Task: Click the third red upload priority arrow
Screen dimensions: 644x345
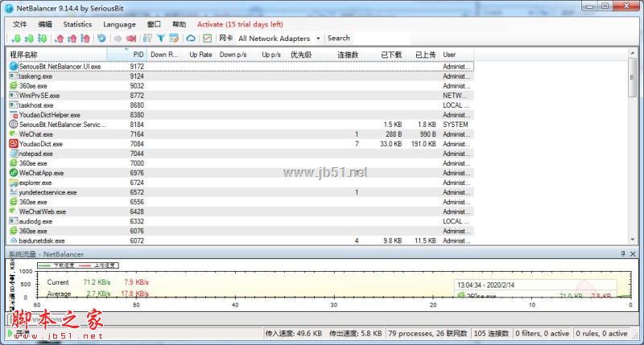Action: pyautogui.click(x=85, y=39)
